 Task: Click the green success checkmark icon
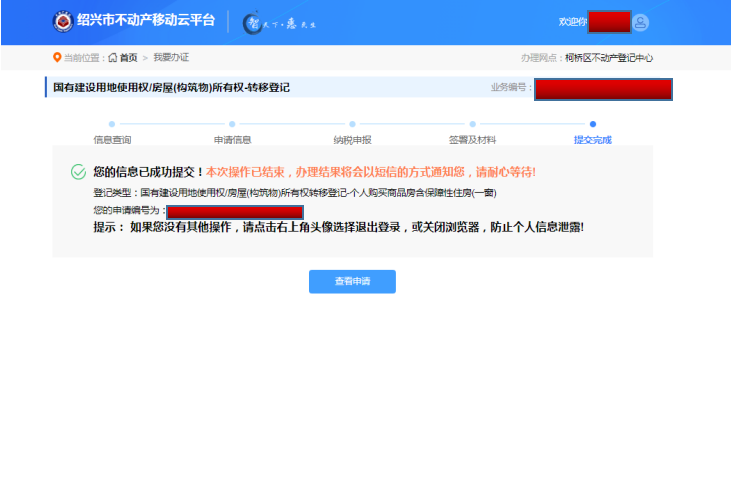(x=78, y=172)
